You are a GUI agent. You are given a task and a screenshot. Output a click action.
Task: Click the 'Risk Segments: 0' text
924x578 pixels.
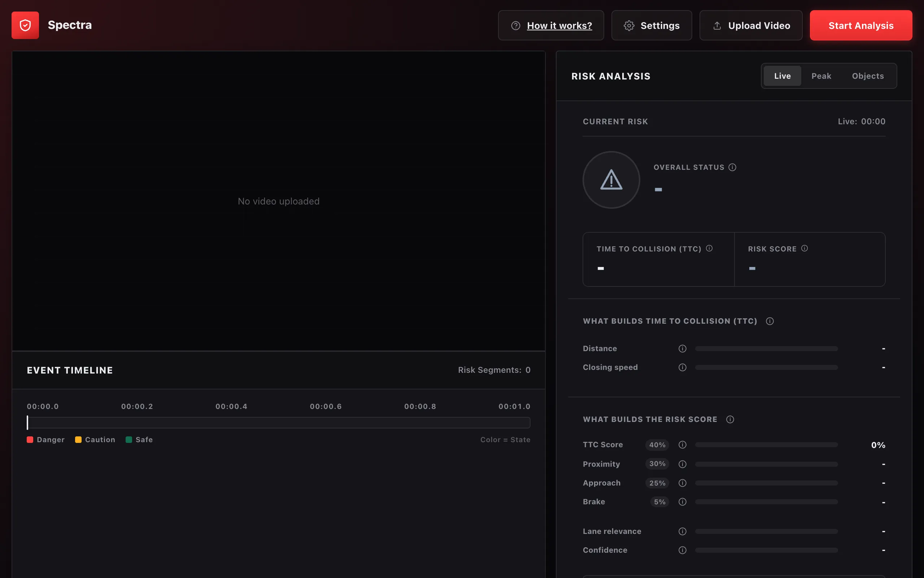coord(494,370)
